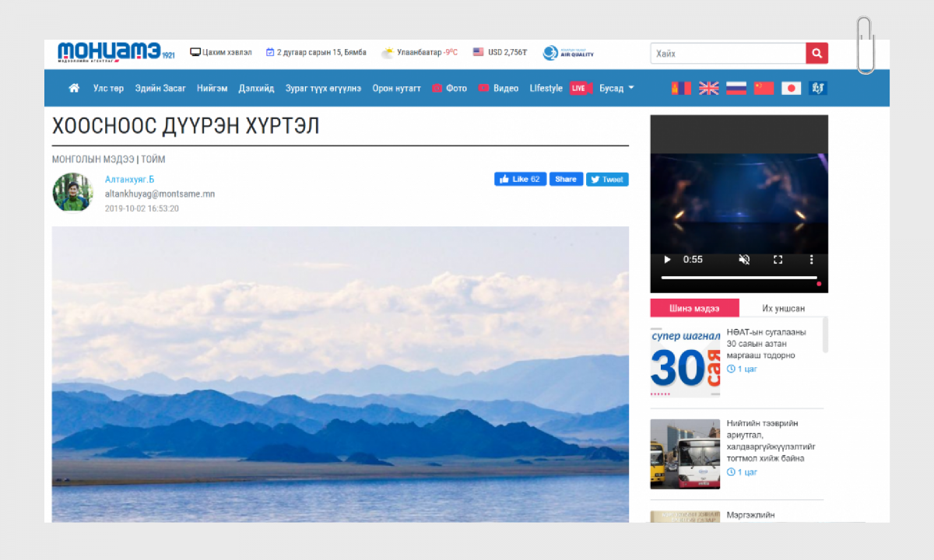Switch language with the Mongolian flag icon
This screenshot has height=560, width=934.
pyautogui.click(x=681, y=88)
